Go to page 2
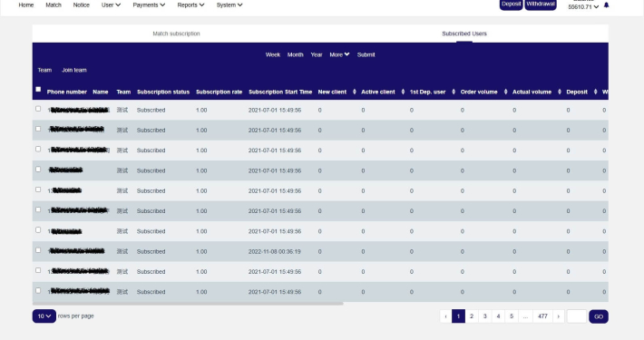 click(x=472, y=316)
